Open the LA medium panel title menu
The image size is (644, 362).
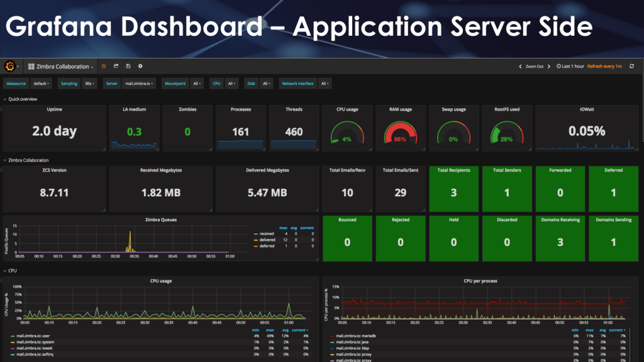click(135, 109)
